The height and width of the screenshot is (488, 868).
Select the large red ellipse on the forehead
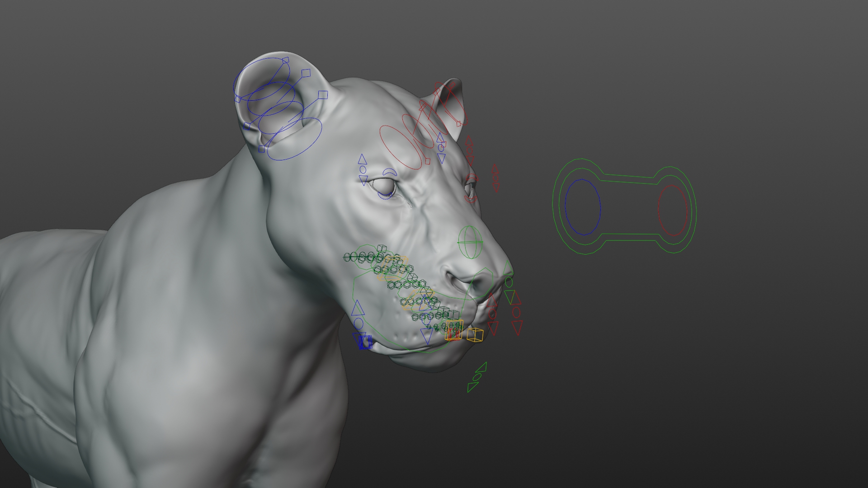[401, 147]
